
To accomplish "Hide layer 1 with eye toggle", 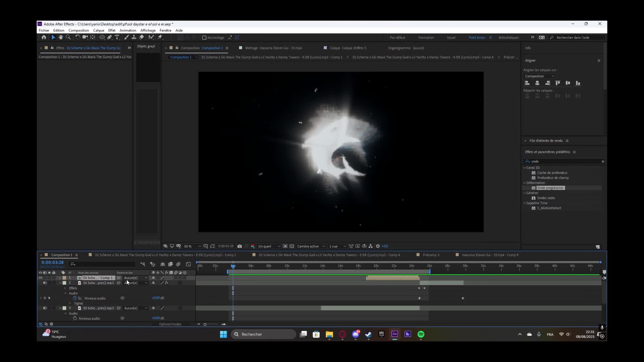I will [x=41, y=278].
